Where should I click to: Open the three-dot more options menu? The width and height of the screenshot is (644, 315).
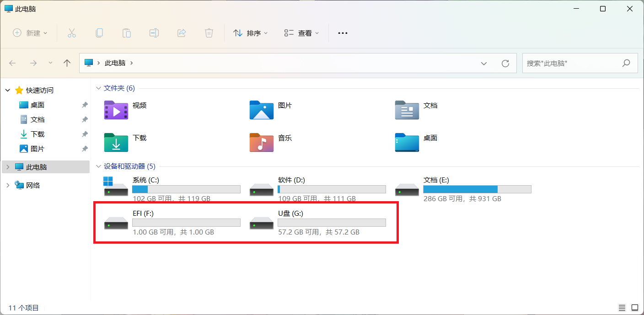(343, 33)
